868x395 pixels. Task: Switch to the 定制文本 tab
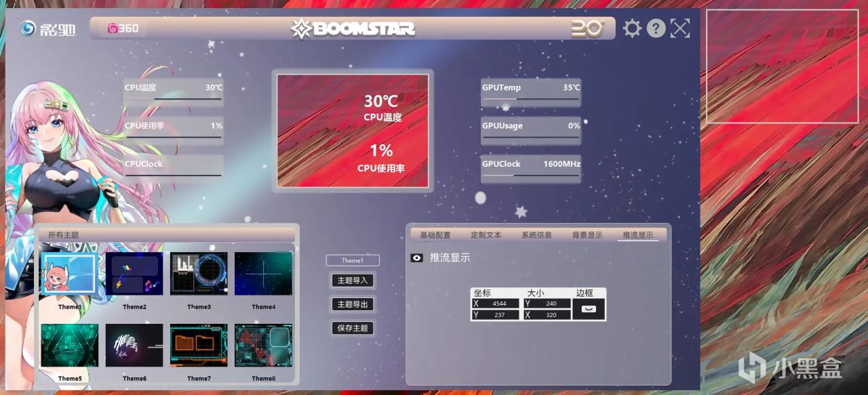click(x=486, y=235)
